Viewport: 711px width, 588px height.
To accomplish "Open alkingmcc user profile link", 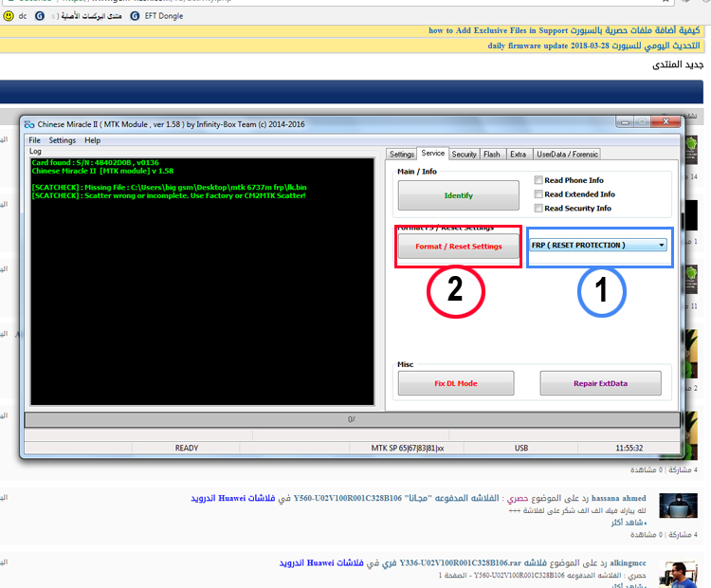I will pyautogui.click(x=628, y=562).
